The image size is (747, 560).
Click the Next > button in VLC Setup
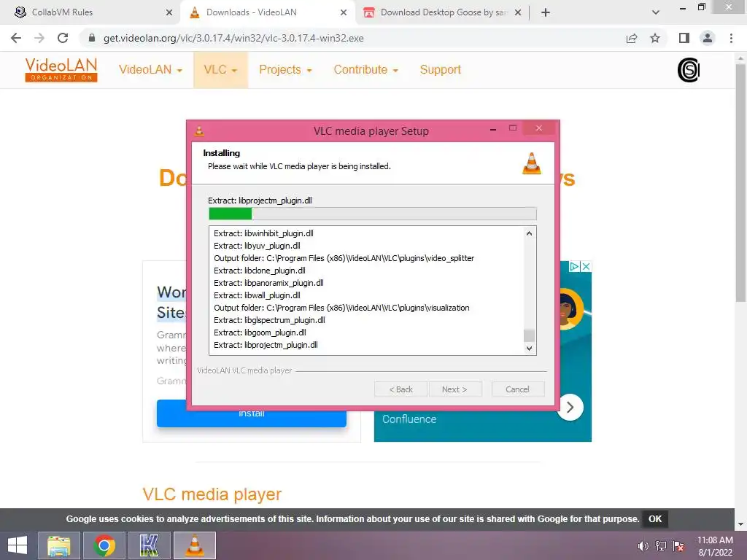tap(454, 389)
